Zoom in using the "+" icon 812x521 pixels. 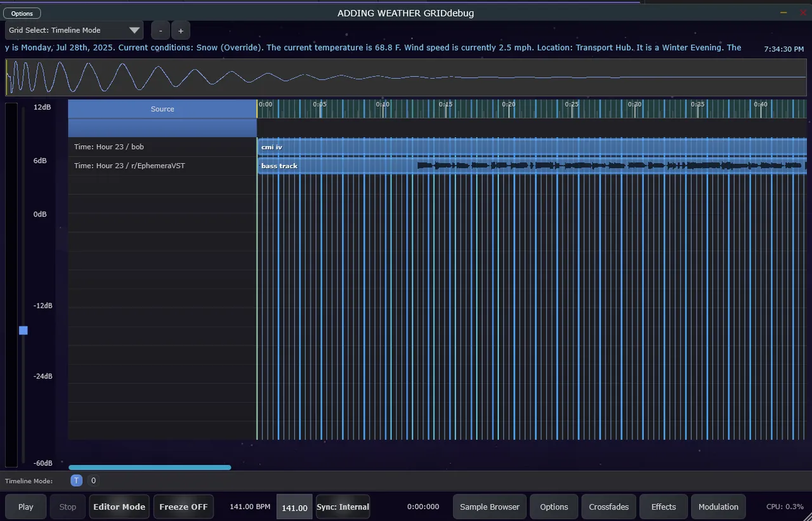[x=181, y=30]
